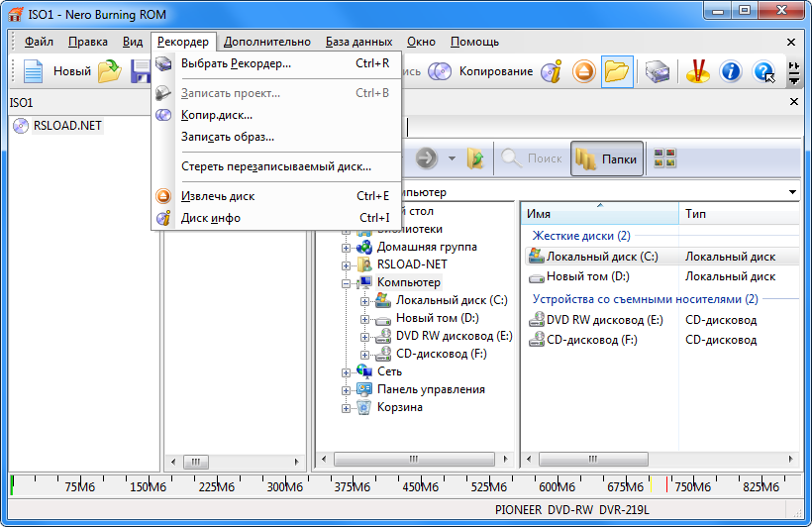This screenshot has width=812, height=527.
Task: Choose Записать образ menu entry
Action: [276, 137]
